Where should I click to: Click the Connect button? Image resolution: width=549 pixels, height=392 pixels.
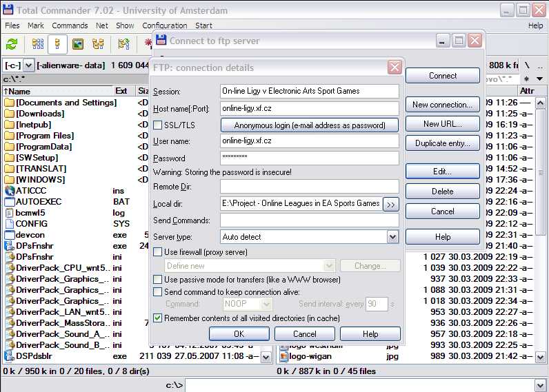(443, 76)
